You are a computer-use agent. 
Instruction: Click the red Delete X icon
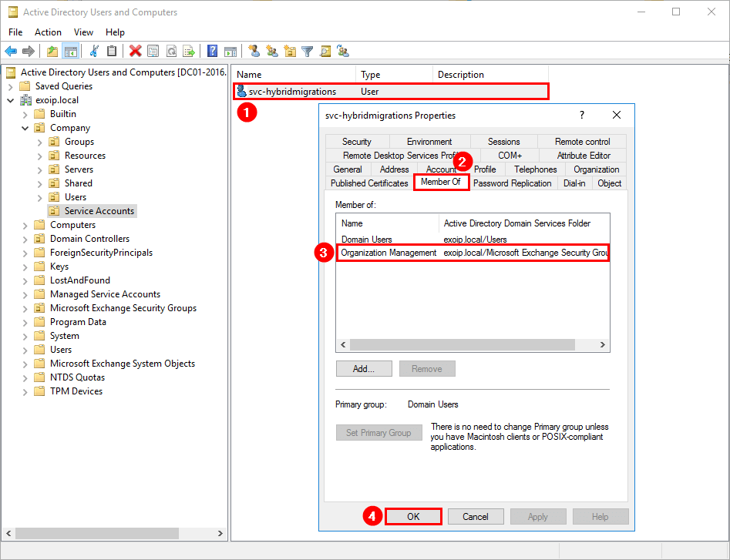tap(136, 51)
